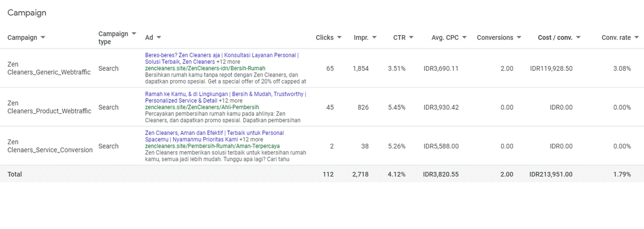Viewport: 644px width, 229px height.
Task: Click Search type in Product_Webtraffic row
Action: (108, 107)
